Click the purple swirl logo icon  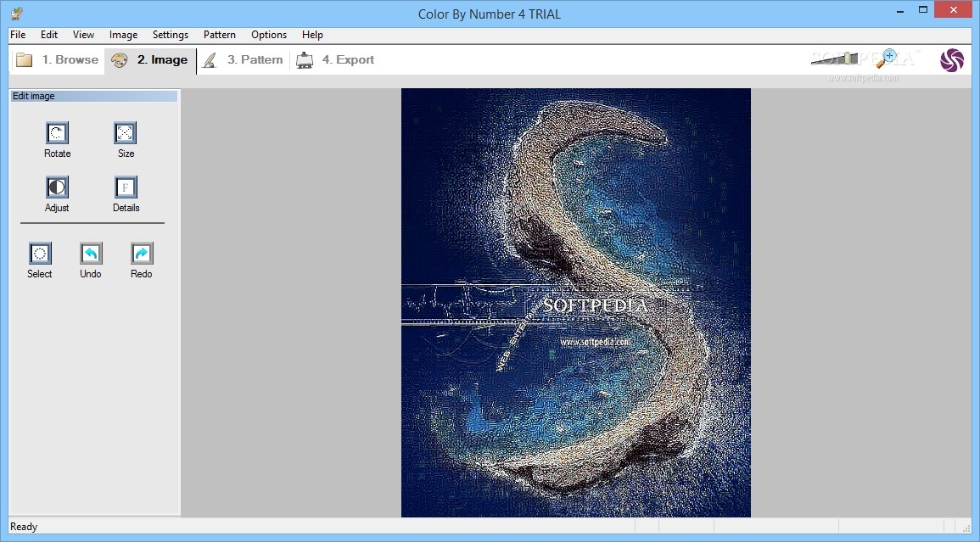[x=951, y=60]
